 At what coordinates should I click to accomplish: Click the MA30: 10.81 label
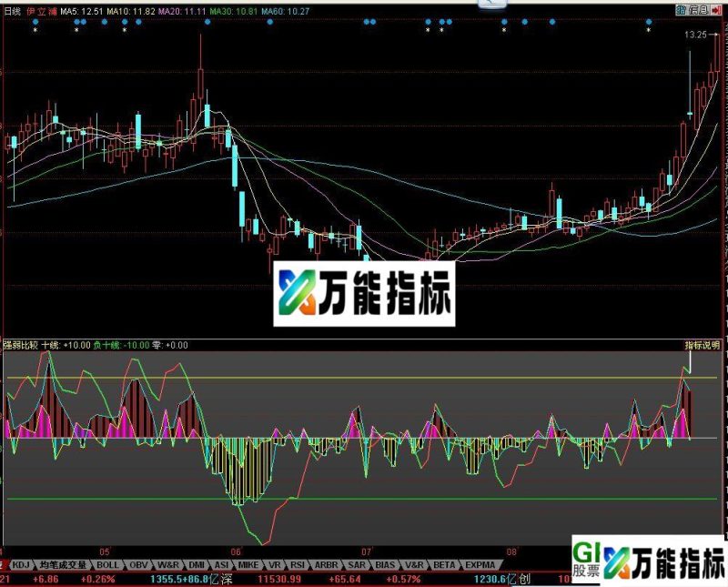(233, 11)
